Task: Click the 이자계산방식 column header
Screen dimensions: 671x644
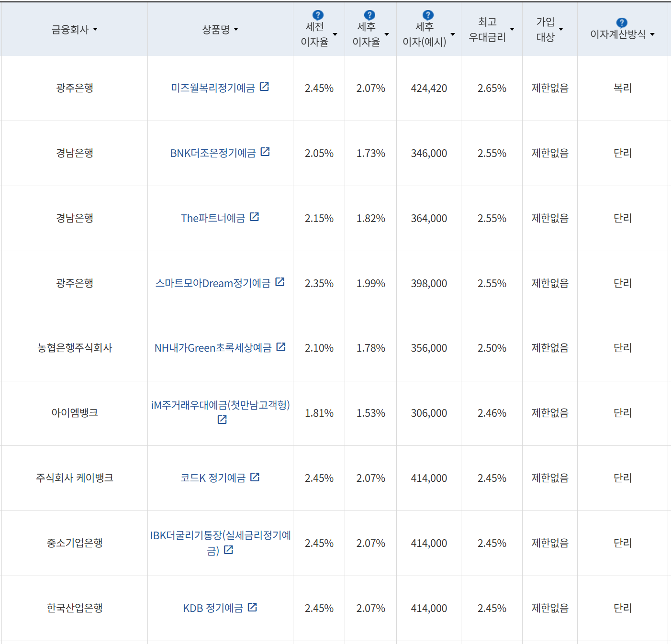Action: (618, 34)
